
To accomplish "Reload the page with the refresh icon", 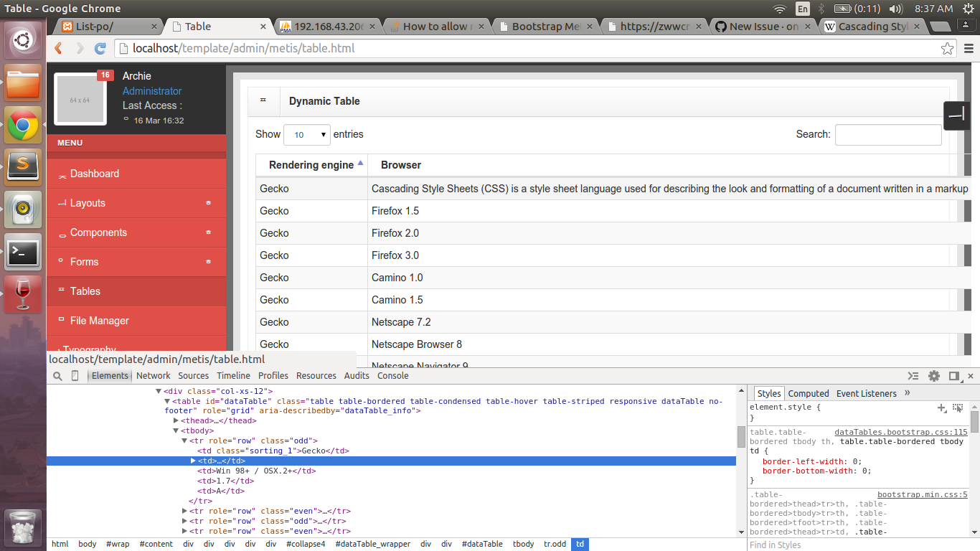I will [x=100, y=49].
